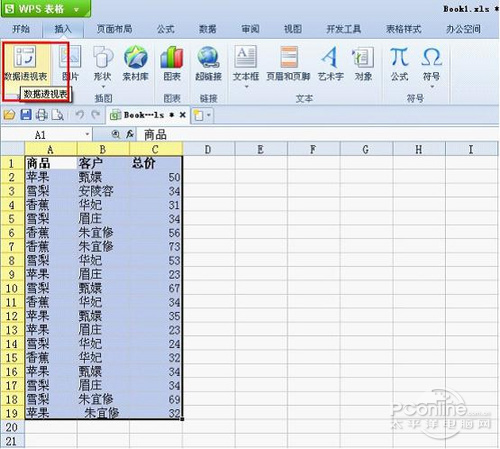500x449 pixels.
Task: Select column D header
Action: 208,150
